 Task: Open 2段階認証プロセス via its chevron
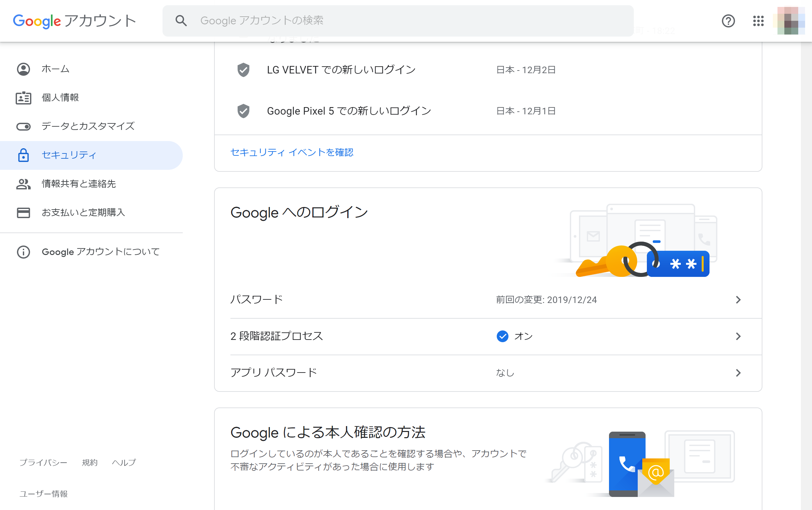pyautogui.click(x=739, y=336)
